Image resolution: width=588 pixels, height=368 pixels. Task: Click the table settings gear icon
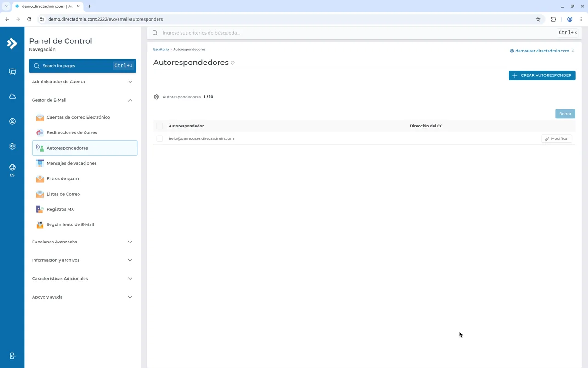(x=157, y=97)
